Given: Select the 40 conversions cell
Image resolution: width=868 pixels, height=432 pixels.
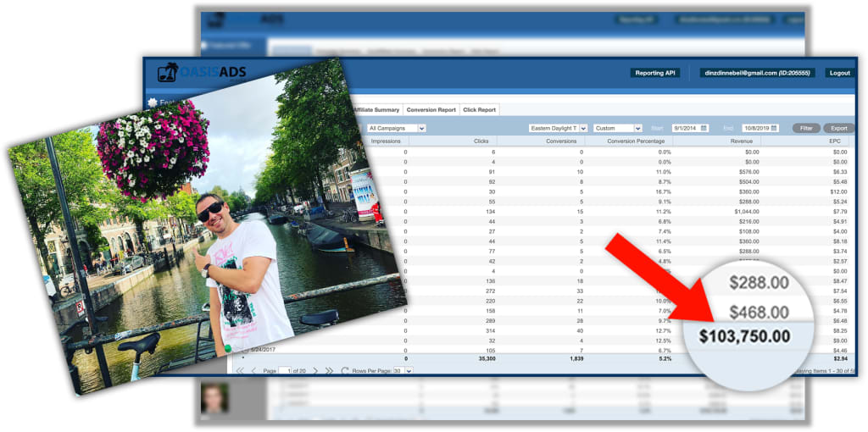Looking at the screenshot, I should point(580,331).
